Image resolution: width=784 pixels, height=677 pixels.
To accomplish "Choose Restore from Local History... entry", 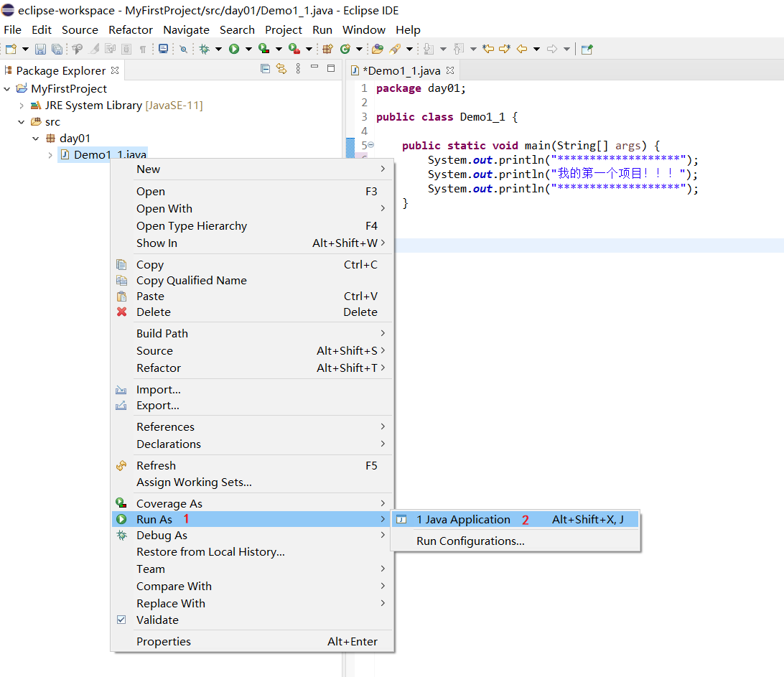I will (x=252, y=552).
